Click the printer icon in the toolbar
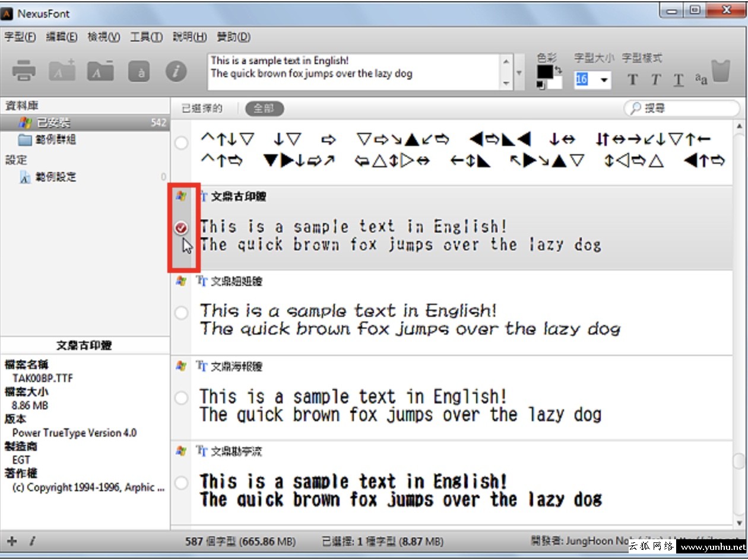The width and height of the screenshot is (748, 560). (x=24, y=71)
